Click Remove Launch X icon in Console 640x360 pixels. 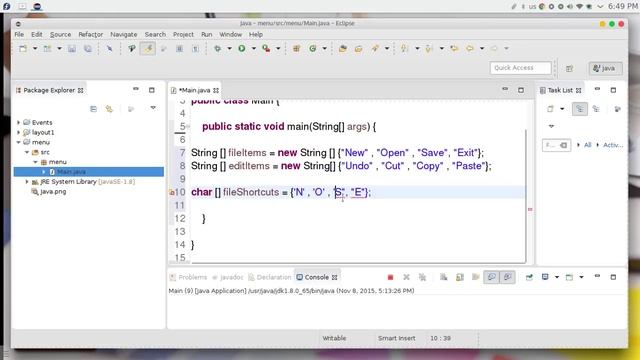point(406,277)
